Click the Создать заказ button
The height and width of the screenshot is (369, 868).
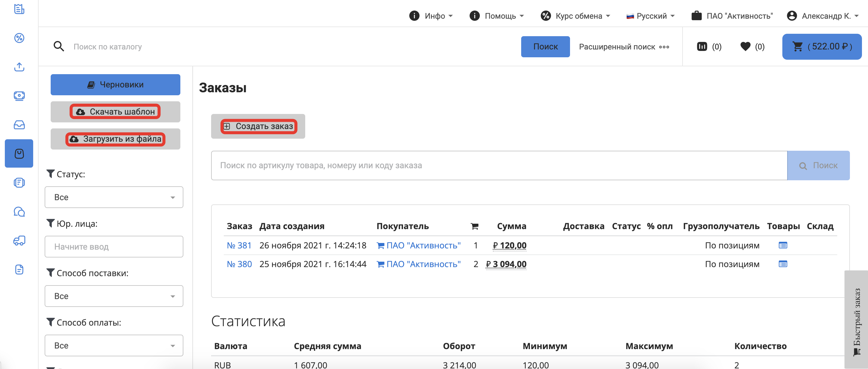pyautogui.click(x=258, y=126)
